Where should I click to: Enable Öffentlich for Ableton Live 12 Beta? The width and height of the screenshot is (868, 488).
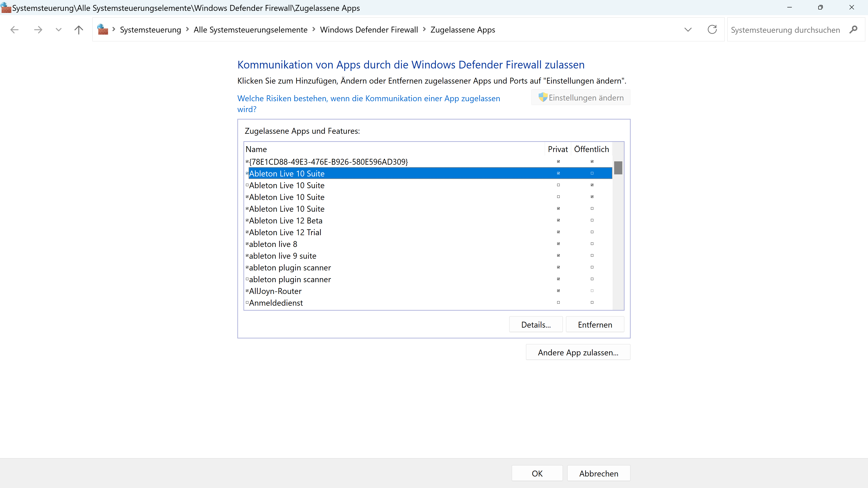coord(592,220)
